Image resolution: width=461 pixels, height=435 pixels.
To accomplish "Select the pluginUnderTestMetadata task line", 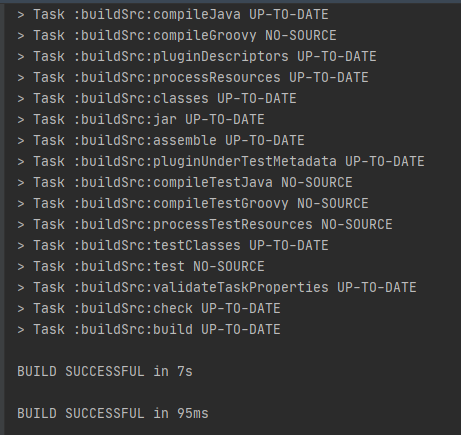I will click(x=221, y=162).
